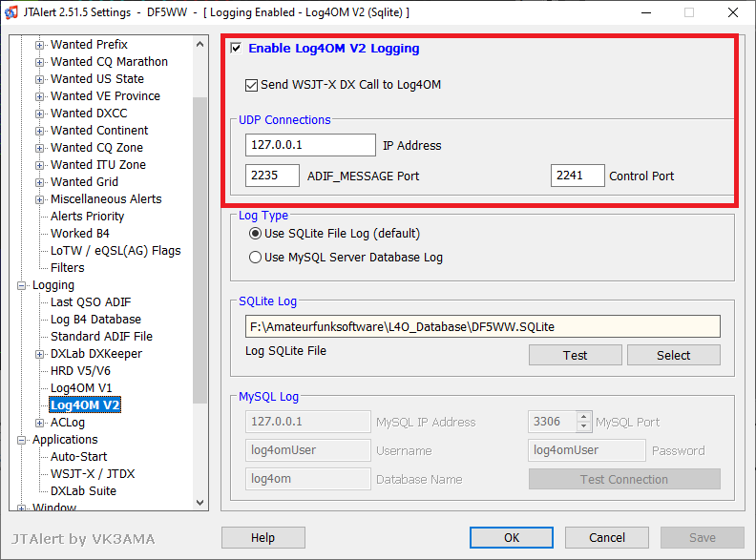756x560 pixels.
Task: Open LoTW / eQSL(AG) Flags page
Action: [115, 251]
